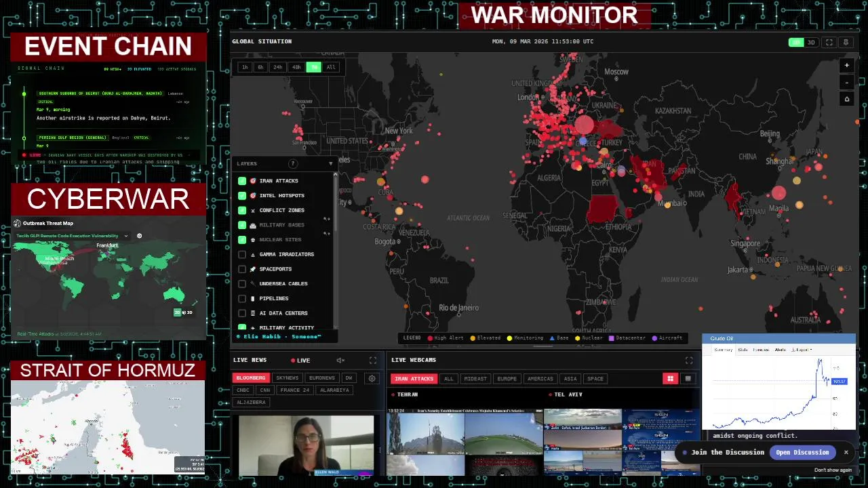This screenshot has width=868, height=488.
Task: Open the Layers help question mark
Action: (x=293, y=163)
